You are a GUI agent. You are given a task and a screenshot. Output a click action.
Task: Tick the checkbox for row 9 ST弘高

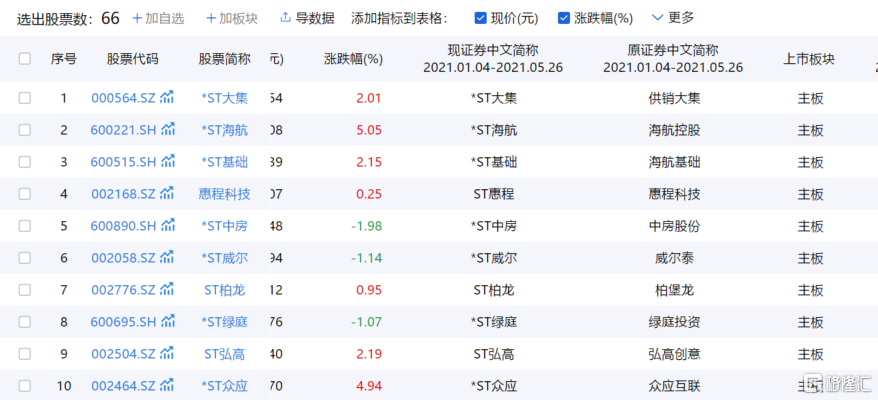(25, 354)
